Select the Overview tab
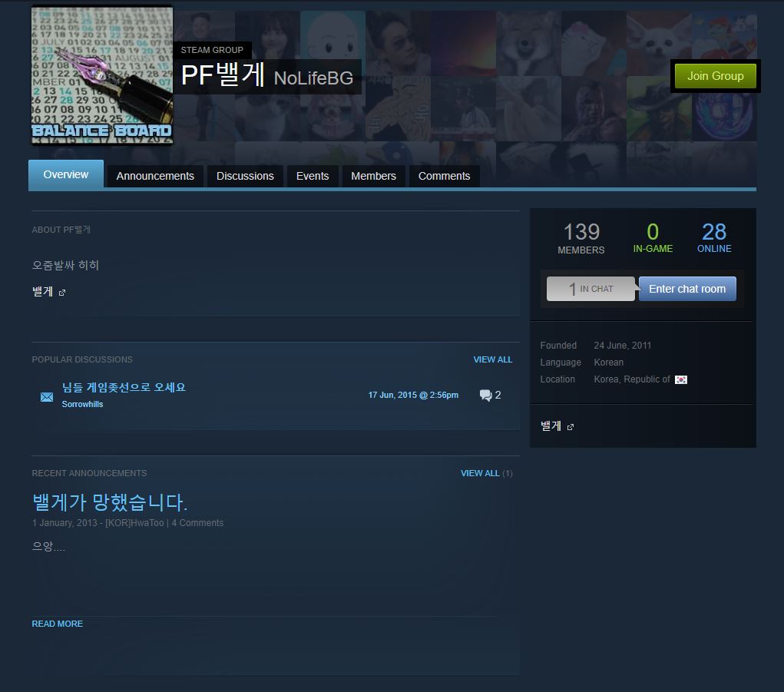Viewport: 784px width, 692px height. 66,174
